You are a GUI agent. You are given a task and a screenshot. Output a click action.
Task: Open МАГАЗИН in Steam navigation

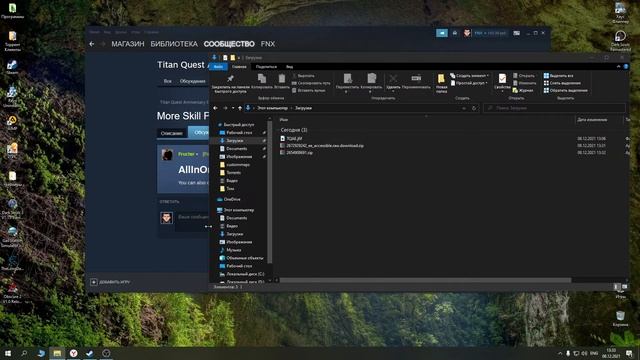[x=128, y=44]
